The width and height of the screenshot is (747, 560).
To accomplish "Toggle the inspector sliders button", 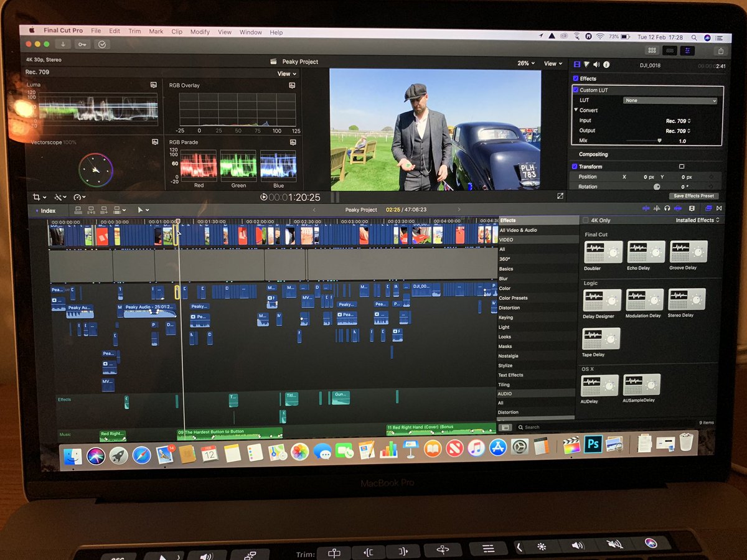I will pyautogui.click(x=688, y=51).
